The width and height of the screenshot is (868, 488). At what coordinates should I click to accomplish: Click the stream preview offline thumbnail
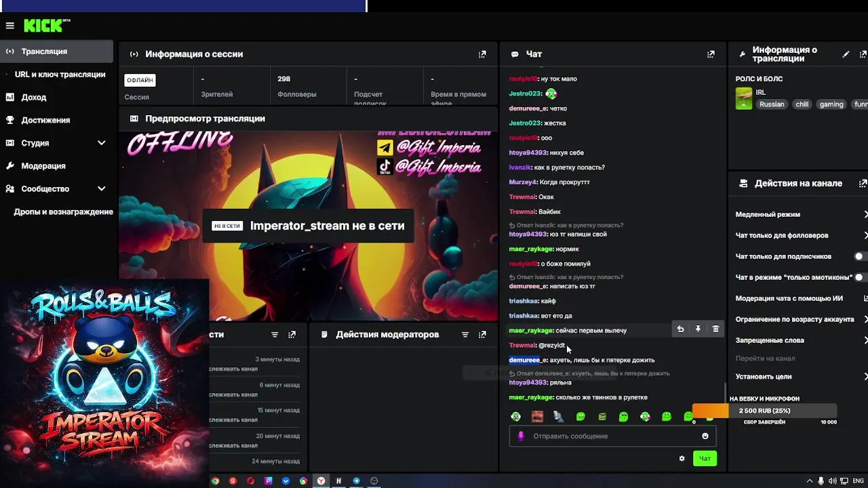coord(309,226)
